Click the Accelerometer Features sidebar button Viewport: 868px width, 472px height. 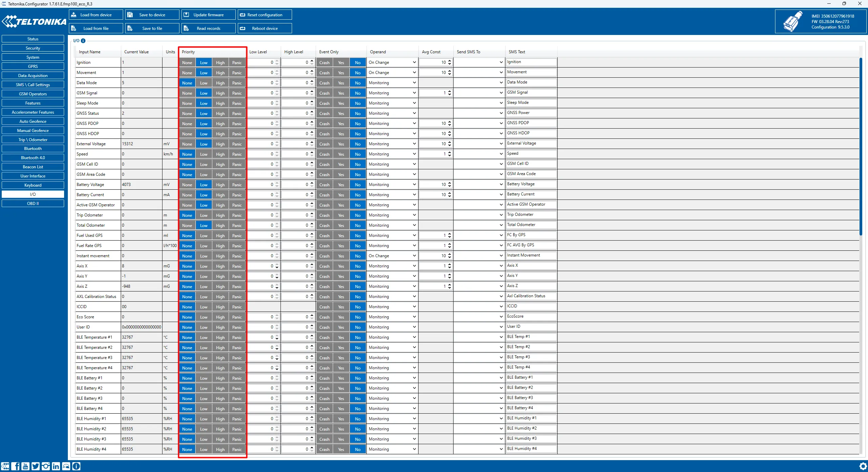click(32, 112)
